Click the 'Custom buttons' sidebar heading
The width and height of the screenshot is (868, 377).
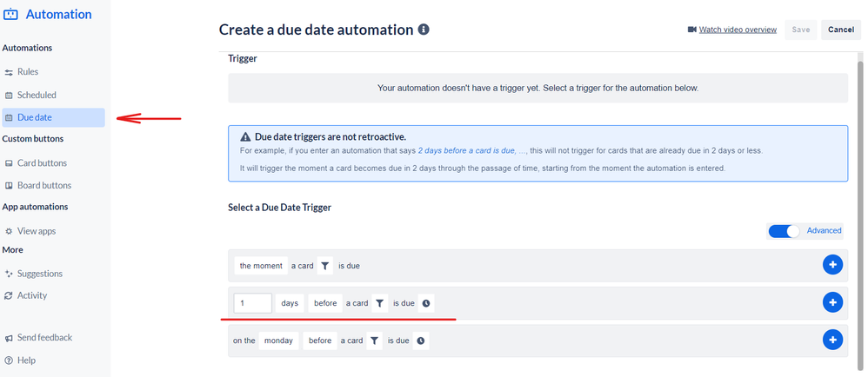tap(33, 139)
